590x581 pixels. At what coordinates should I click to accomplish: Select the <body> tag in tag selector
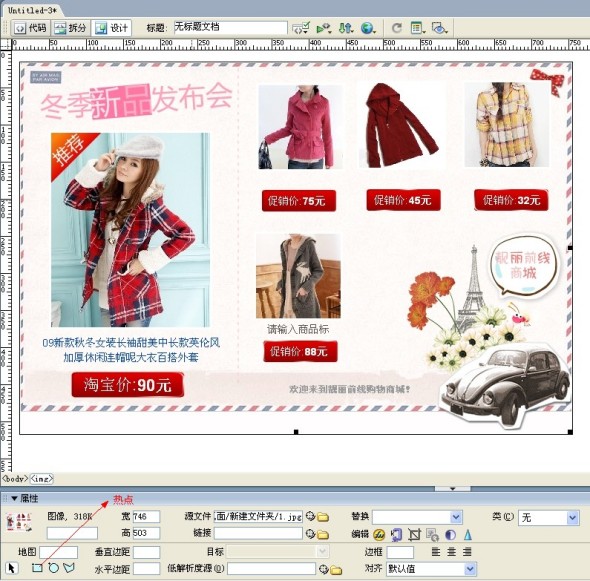15,479
